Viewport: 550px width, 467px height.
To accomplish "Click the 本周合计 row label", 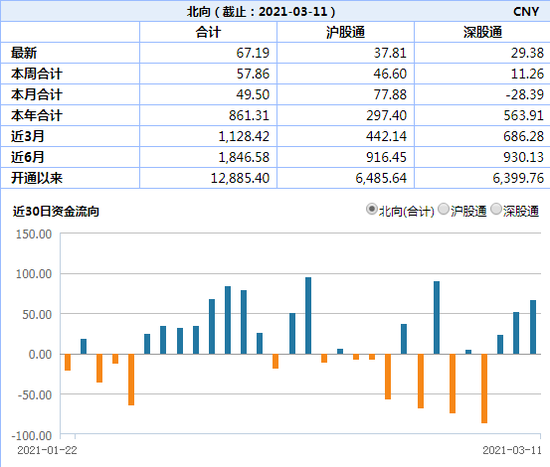I will [37, 74].
